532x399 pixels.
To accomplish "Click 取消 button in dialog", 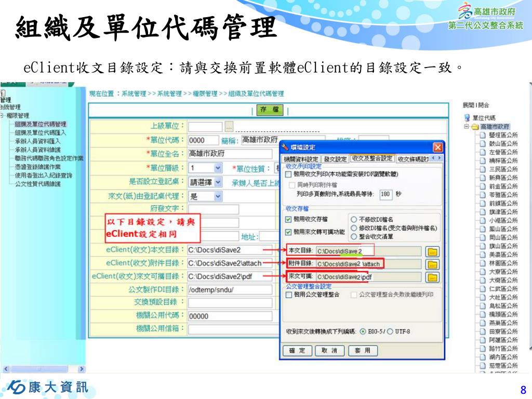I will tap(329, 351).
